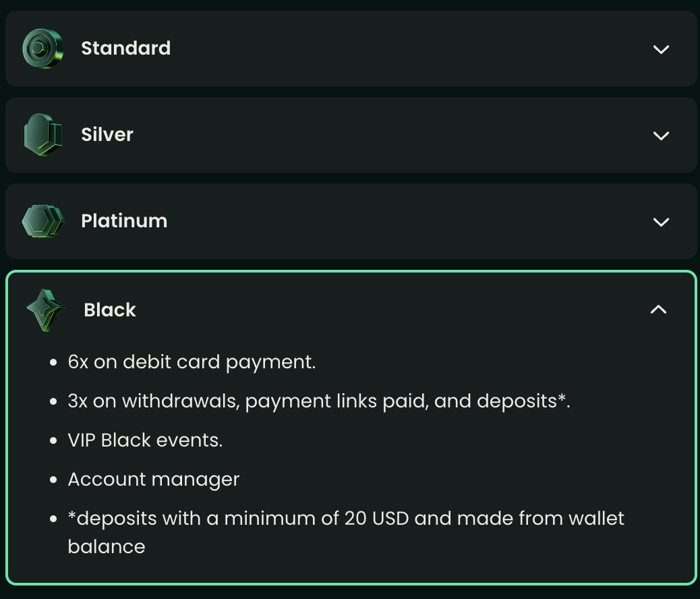Click the 3x on withdrawals benefit text
This screenshot has width=700, height=599.
319,401
